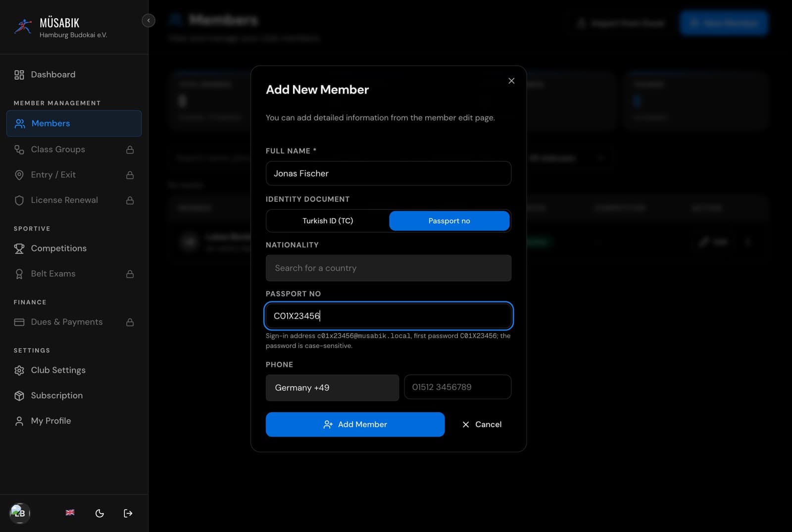Image resolution: width=792 pixels, height=532 pixels.
Task: Click the Members sidebar people icon
Action: [x=20, y=124]
